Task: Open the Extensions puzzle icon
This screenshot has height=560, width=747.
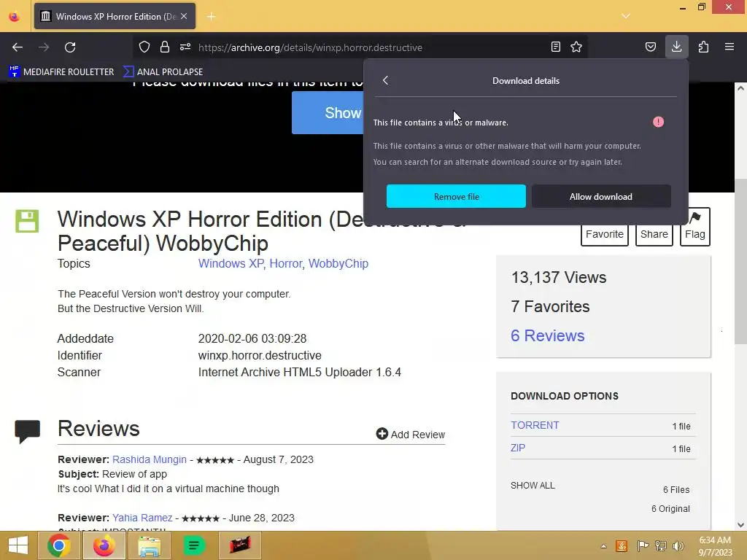Action: [x=704, y=47]
